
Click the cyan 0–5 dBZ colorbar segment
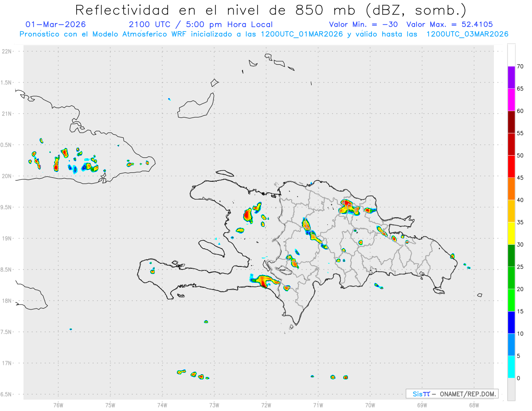point(511,367)
